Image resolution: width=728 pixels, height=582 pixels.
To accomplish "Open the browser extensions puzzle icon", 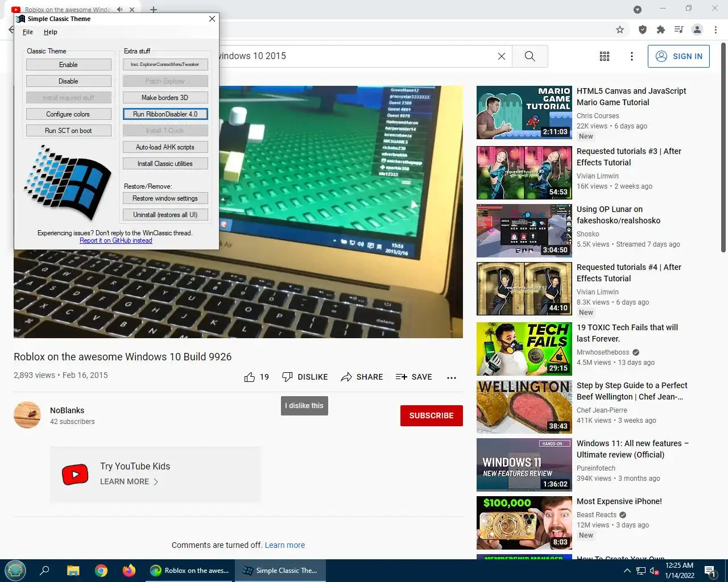I will click(x=661, y=30).
